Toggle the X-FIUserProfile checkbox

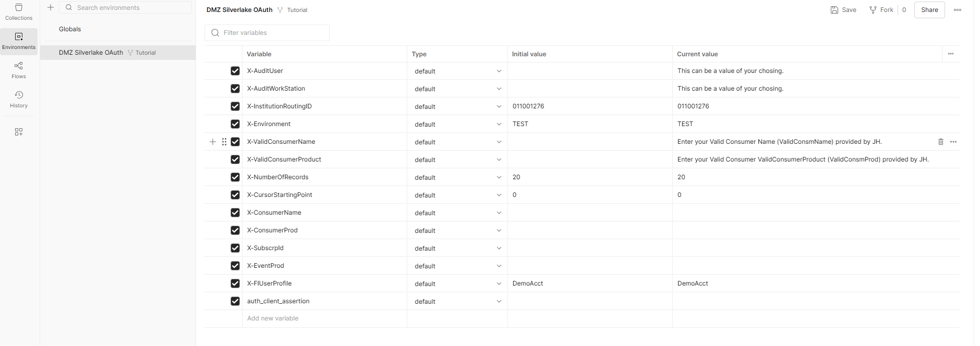coord(235,283)
